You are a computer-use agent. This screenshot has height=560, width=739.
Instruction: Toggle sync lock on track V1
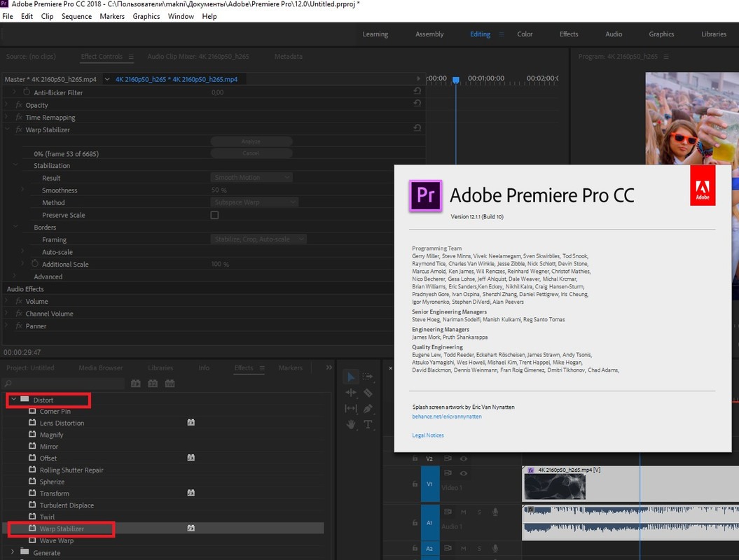click(448, 473)
